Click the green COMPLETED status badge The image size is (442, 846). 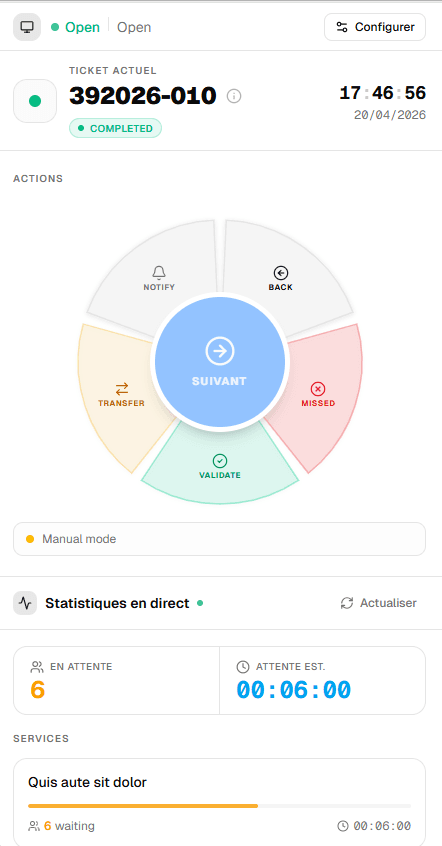(115, 128)
